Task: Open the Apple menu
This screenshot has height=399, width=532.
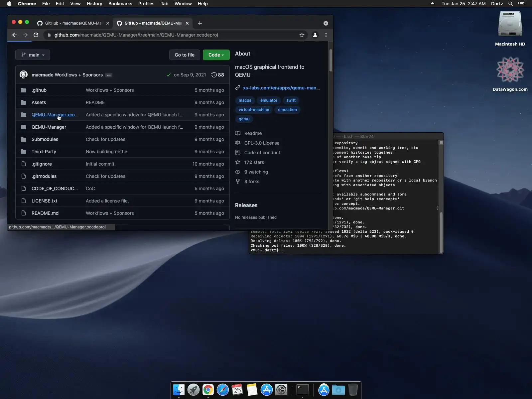Action: [9, 4]
